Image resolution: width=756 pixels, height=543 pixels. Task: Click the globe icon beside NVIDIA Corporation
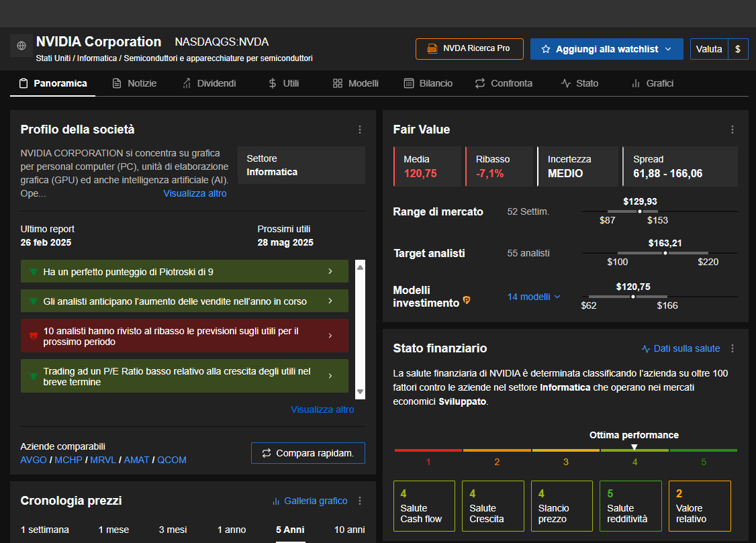coord(21,46)
